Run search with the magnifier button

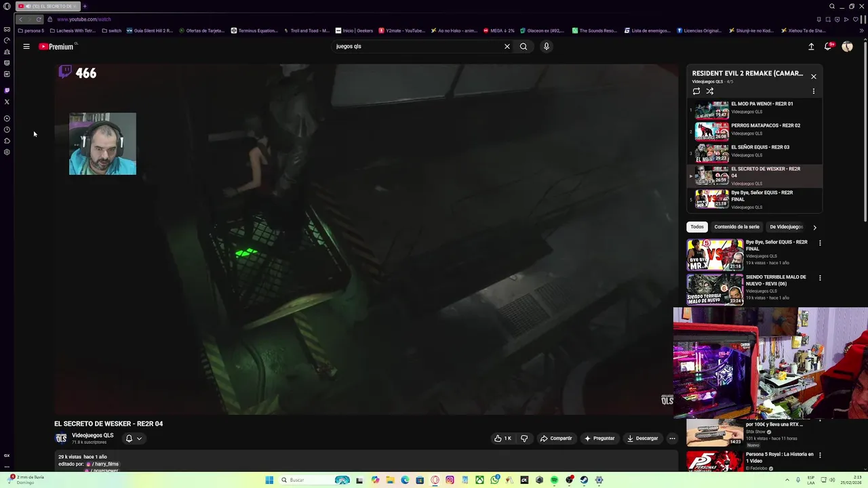[524, 47]
